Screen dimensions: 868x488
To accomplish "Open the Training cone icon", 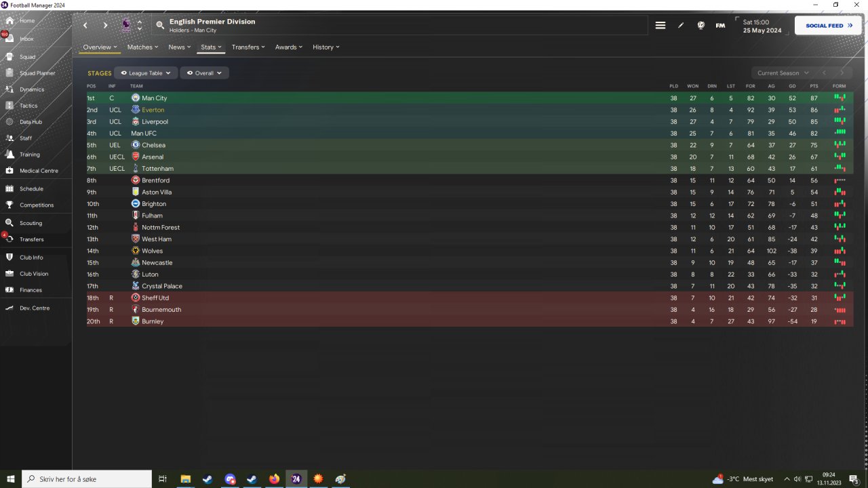I will [9, 155].
